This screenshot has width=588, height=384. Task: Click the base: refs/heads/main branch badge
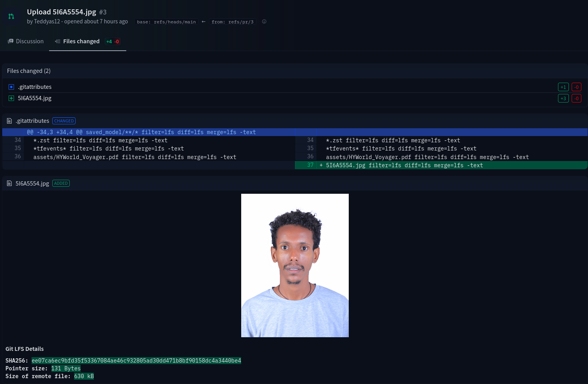pos(166,22)
